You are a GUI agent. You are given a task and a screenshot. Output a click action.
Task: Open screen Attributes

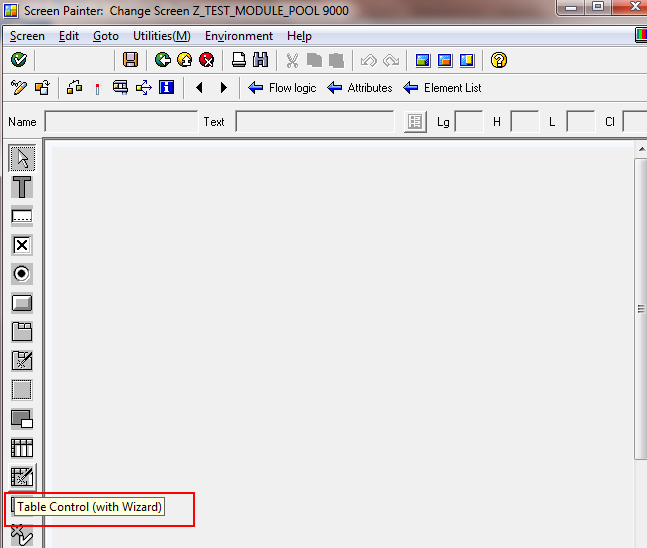click(x=359, y=87)
